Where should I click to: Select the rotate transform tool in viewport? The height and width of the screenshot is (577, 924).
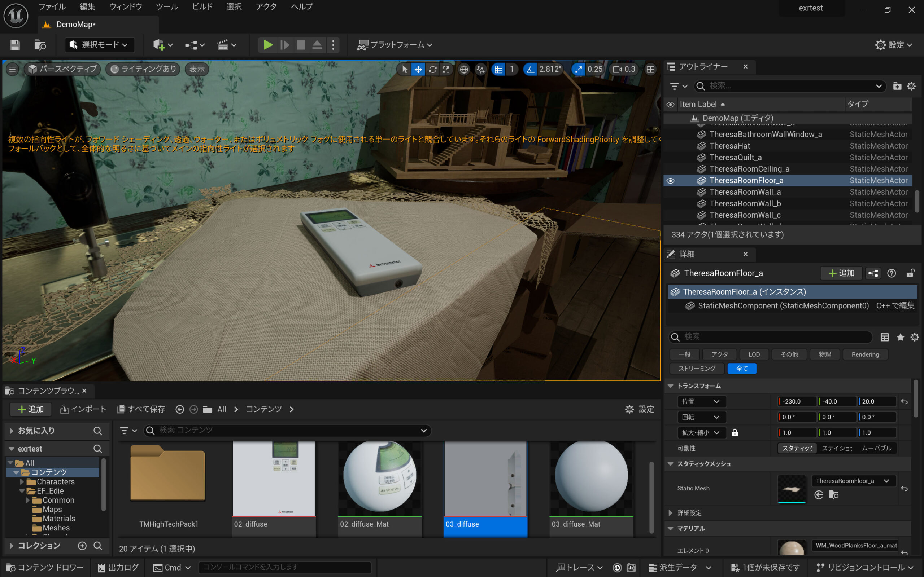(x=432, y=69)
